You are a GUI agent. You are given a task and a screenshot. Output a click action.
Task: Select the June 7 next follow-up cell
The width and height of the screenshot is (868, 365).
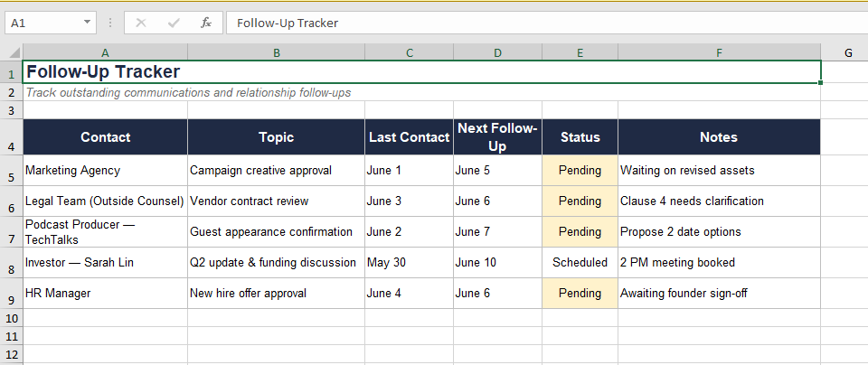pyautogui.click(x=497, y=231)
